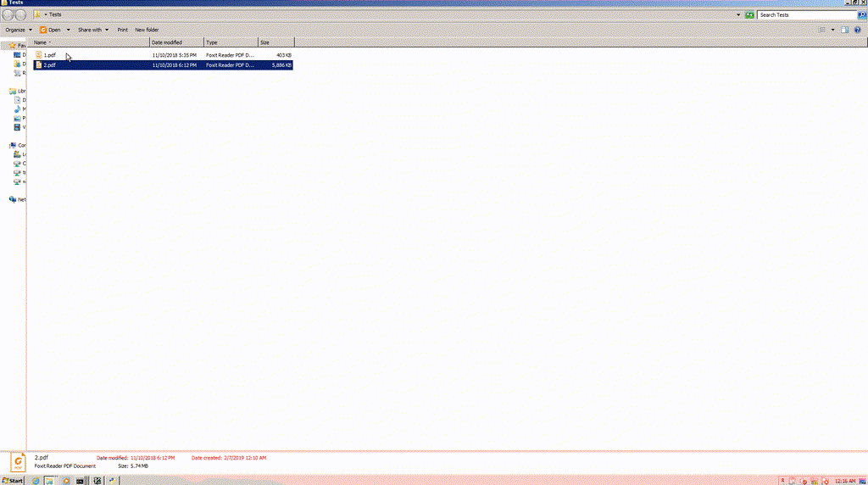Launch Windows Media Player from the taskbar

tap(66, 481)
